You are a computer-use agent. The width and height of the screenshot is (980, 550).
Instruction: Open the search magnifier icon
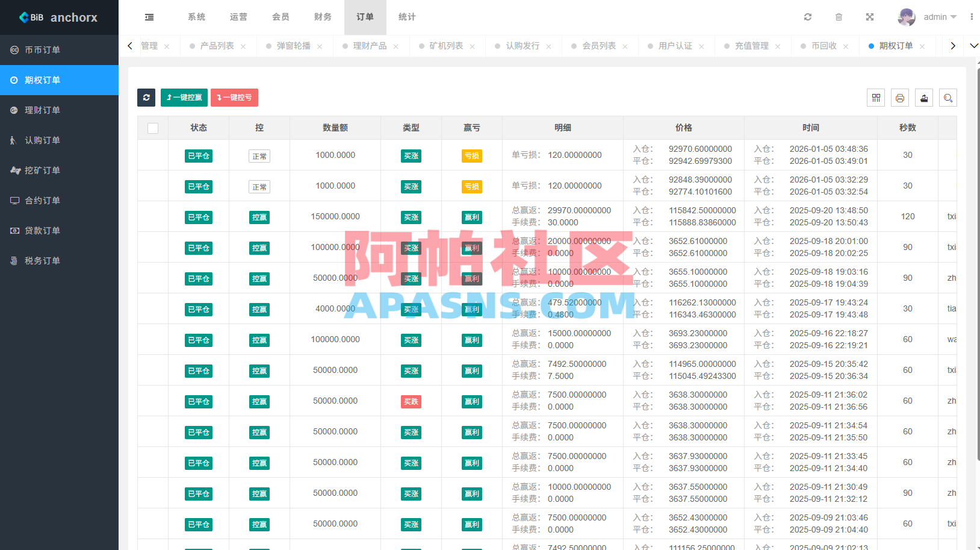948,98
